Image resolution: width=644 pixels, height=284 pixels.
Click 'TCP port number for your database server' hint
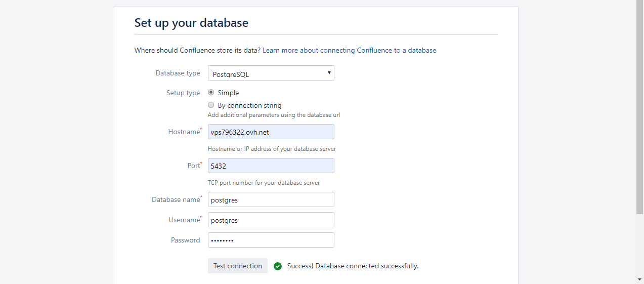(264, 183)
